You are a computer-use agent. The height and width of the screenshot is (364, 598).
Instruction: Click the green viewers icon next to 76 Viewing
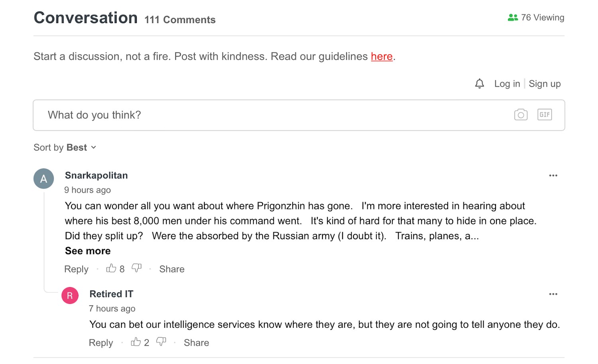(x=512, y=17)
